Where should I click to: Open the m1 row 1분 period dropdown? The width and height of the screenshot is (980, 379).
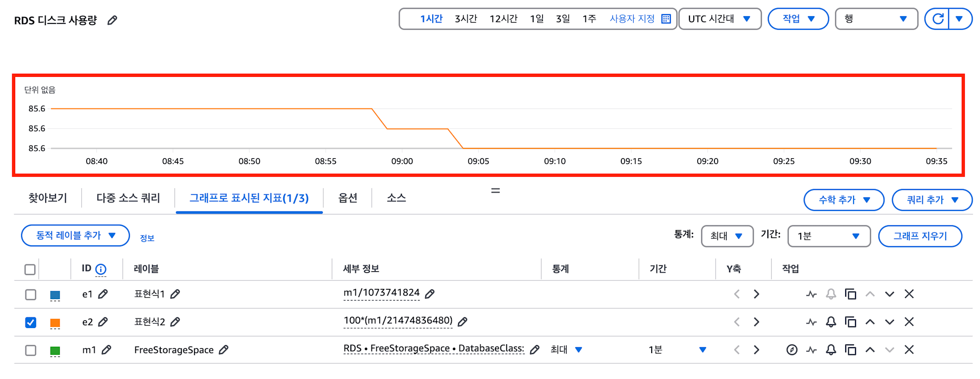pyautogui.click(x=678, y=350)
